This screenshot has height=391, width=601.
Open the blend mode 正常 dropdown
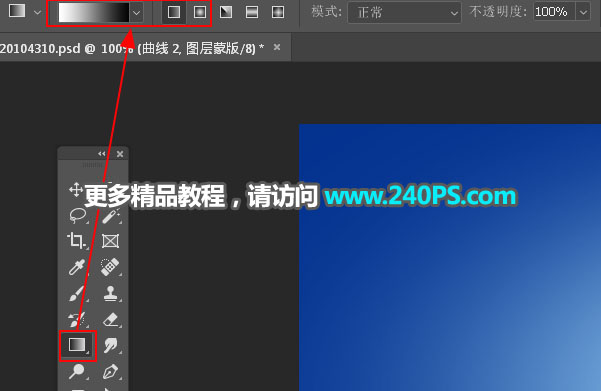(404, 13)
